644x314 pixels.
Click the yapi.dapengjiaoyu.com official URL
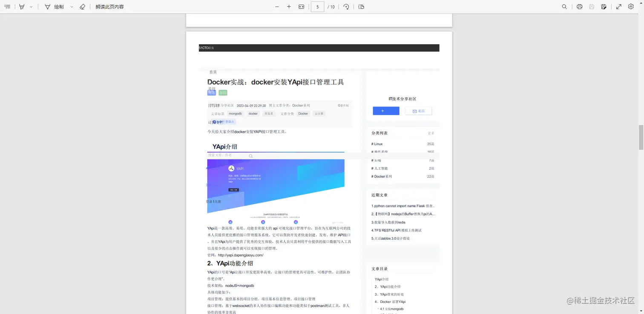(241, 255)
